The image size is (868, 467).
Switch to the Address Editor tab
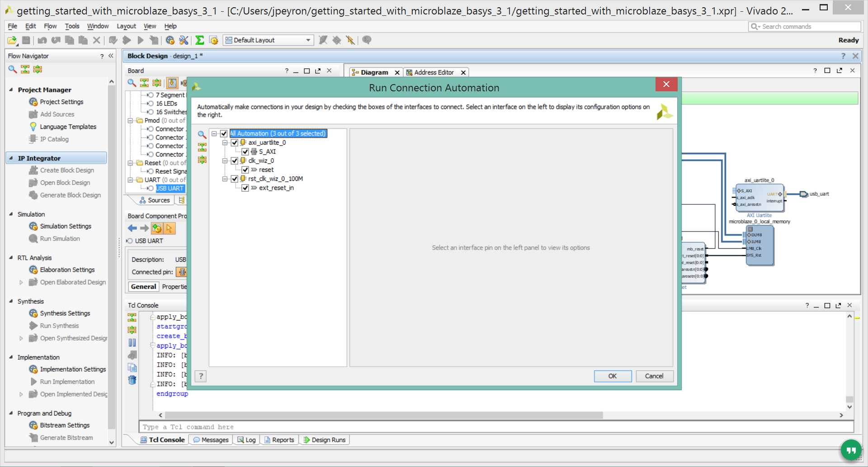[434, 72]
